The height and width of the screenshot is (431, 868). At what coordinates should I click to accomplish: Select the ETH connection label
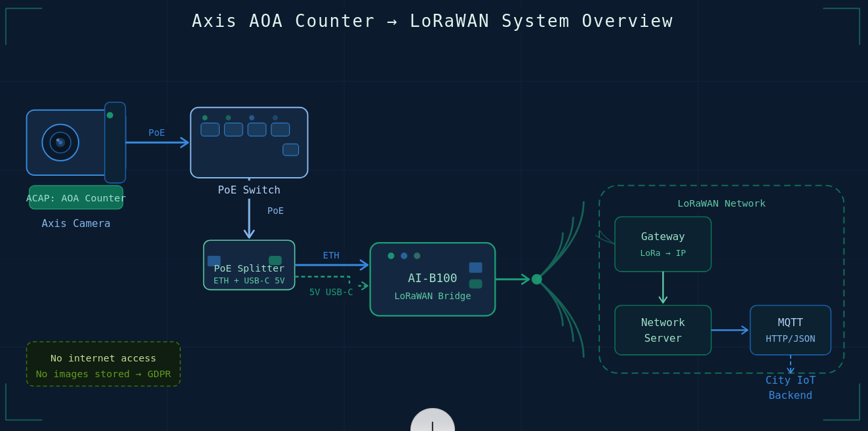[331, 255]
